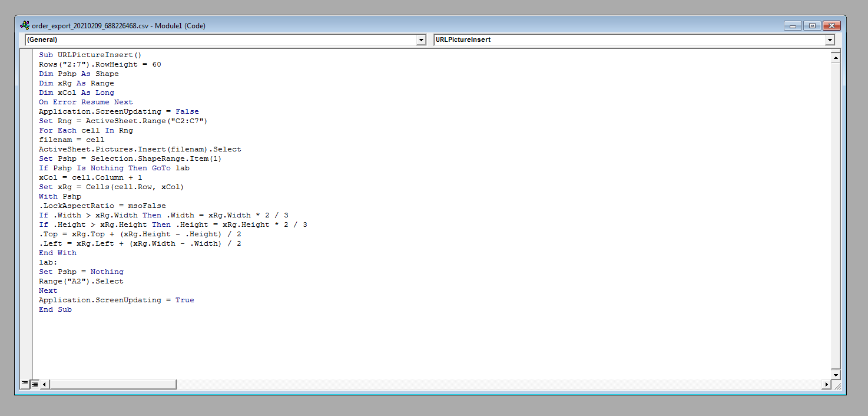This screenshot has width=868, height=416.
Task: Open the URLPictureInsert procedure dropdown arrow
Action: tap(830, 40)
